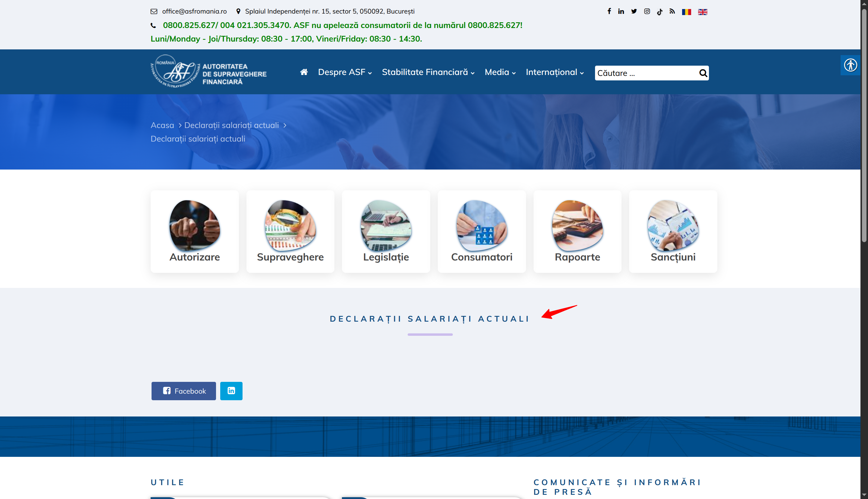The height and width of the screenshot is (499, 868).
Task: Share the page with Facebook button
Action: [x=184, y=391]
